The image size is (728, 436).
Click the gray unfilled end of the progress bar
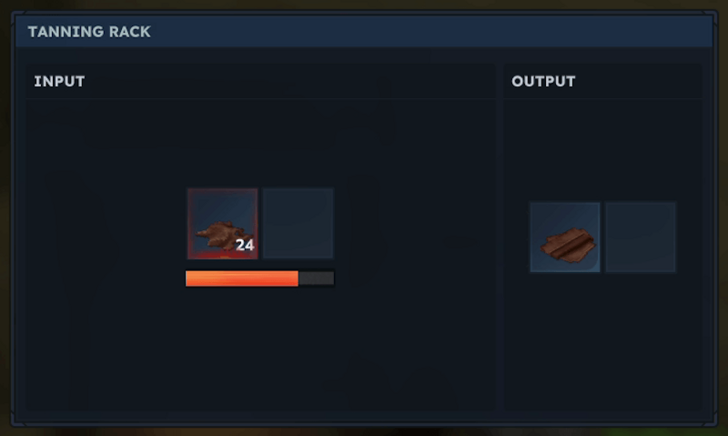tap(316, 279)
